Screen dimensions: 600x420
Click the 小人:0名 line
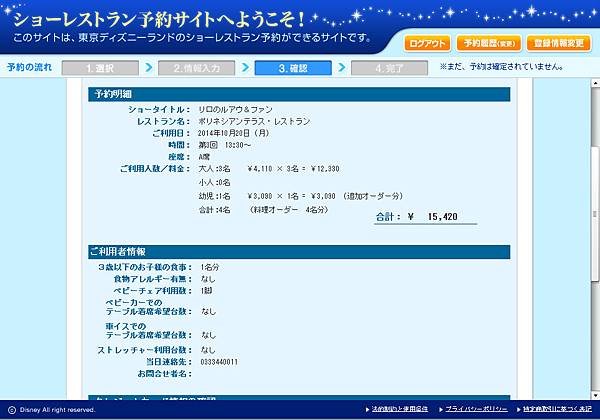(x=214, y=182)
